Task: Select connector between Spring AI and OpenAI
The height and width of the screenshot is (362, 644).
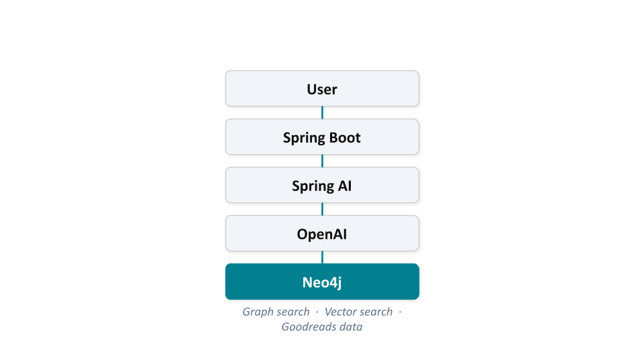Action: [x=322, y=209]
